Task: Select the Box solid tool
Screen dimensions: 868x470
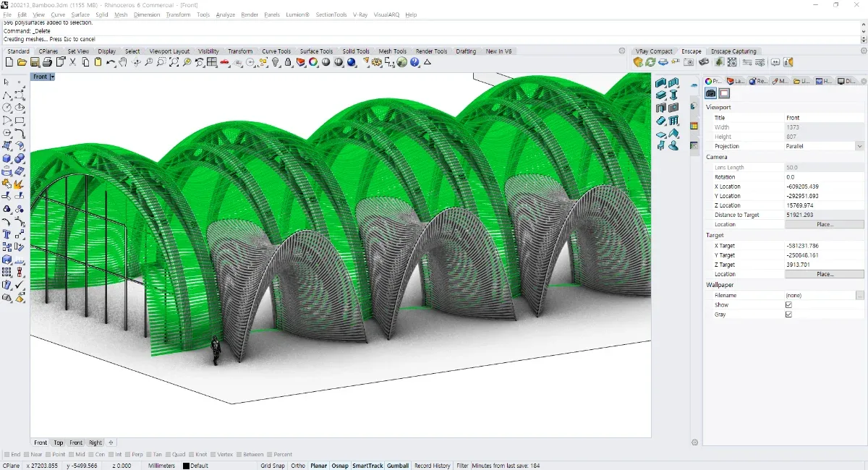Action: tap(7, 158)
